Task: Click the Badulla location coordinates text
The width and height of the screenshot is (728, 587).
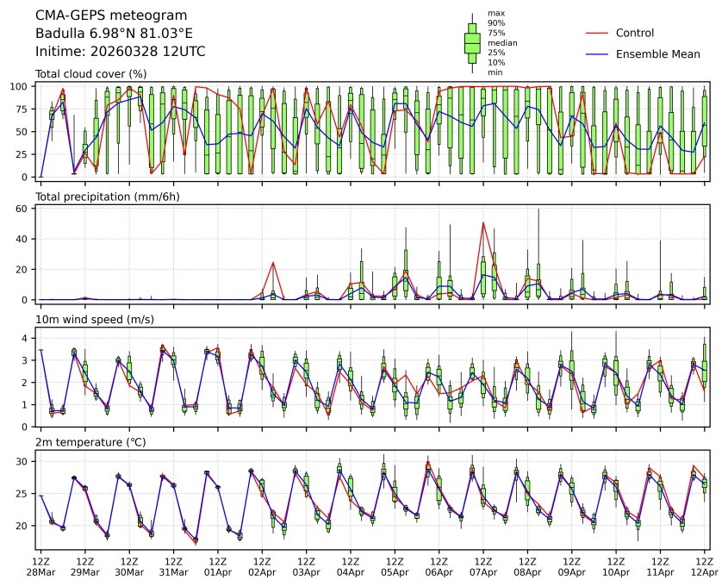Action: tap(114, 34)
